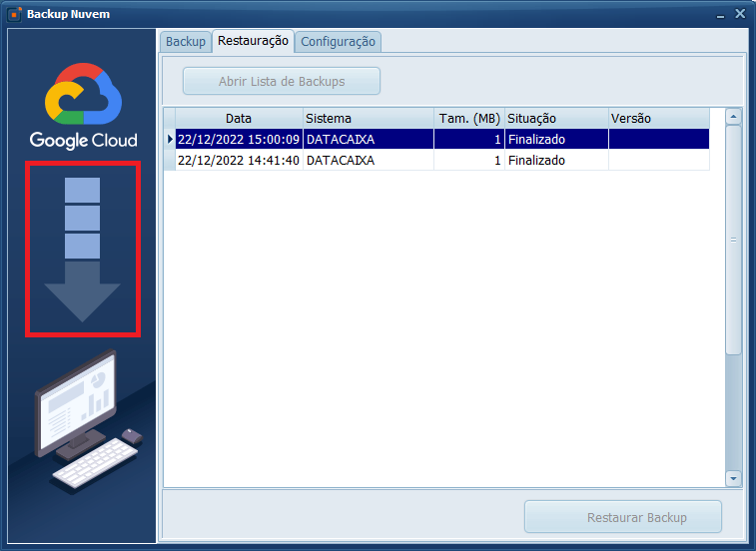The image size is (756, 551).
Task: Click the Google Cloud logo
Action: click(84, 106)
